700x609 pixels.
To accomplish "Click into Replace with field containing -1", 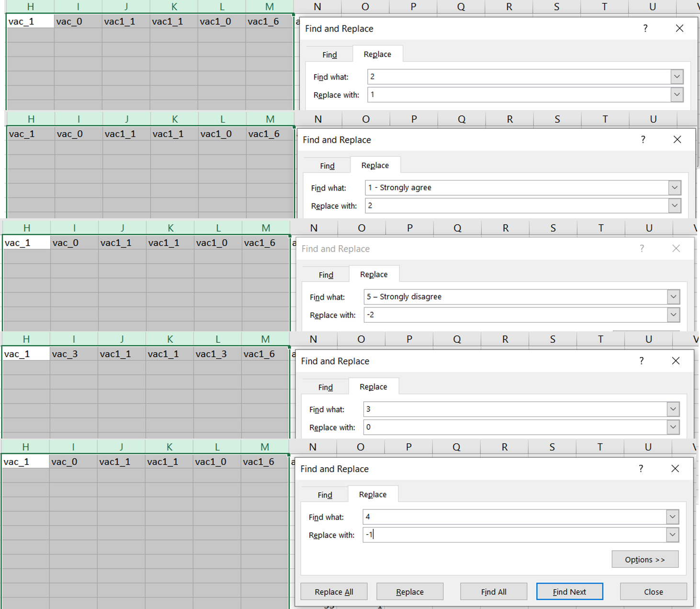I will [514, 535].
